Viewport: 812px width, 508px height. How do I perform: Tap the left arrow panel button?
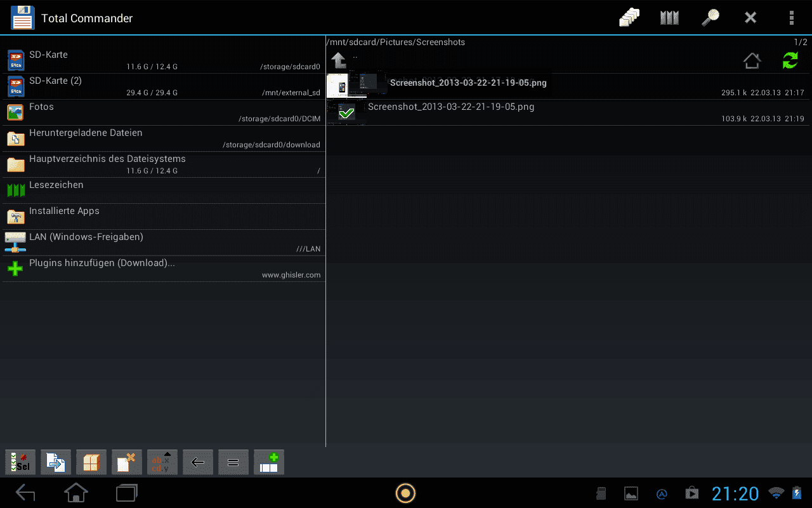coord(198,462)
